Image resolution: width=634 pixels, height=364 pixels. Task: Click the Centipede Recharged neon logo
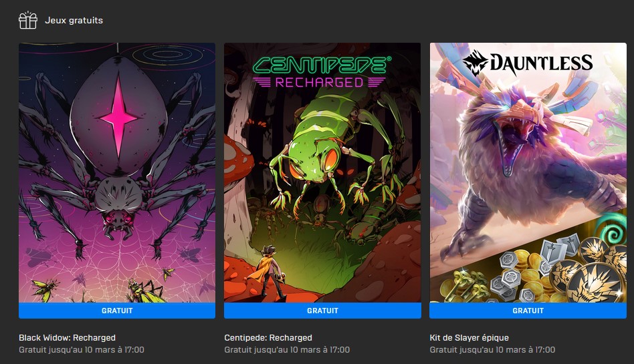322,72
